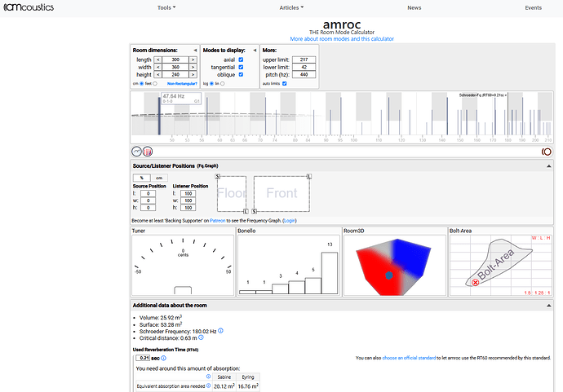The height and width of the screenshot is (392, 563).
Task: Uncheck the tangential modes checkbox
Action: click(x=241, y=67)
